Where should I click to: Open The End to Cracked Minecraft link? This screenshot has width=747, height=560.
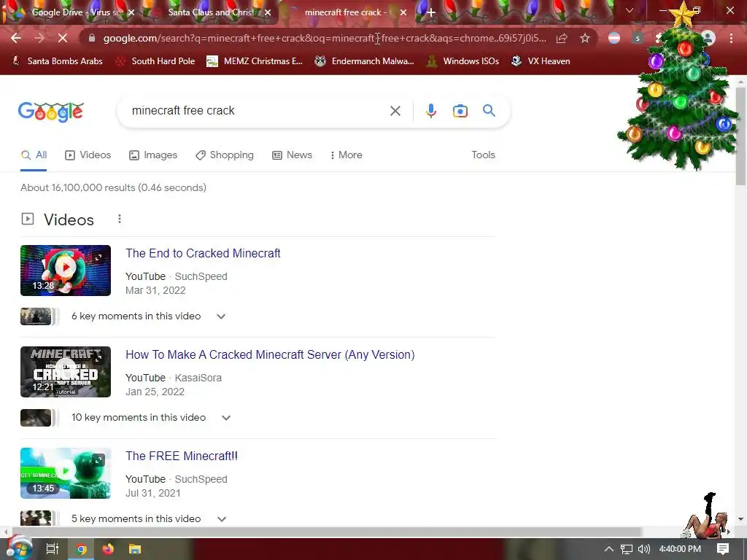click(203, 253)
